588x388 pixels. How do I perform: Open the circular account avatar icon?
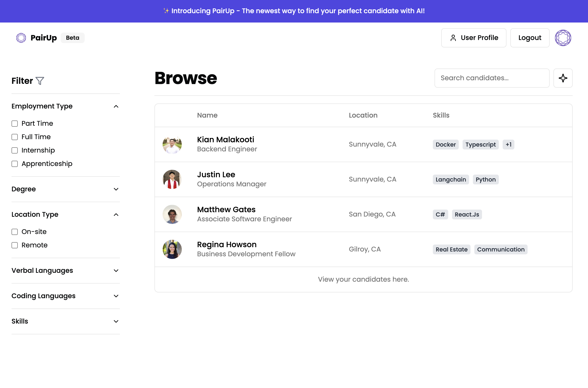click(x=563, y=38)
